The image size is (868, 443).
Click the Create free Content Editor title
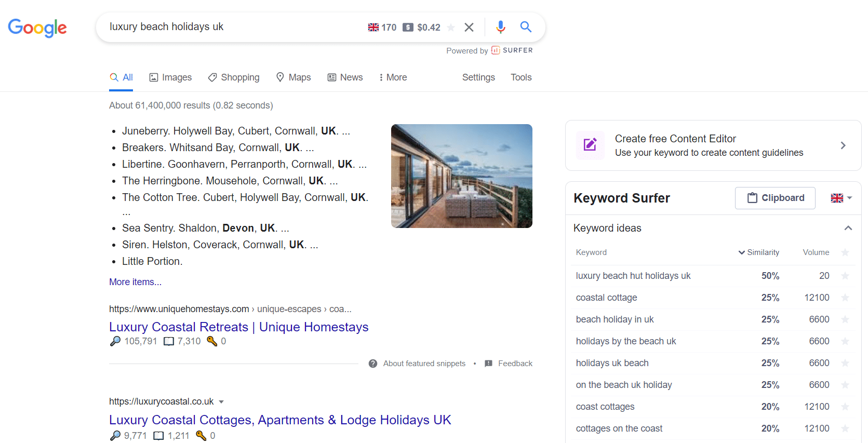point(675,139)
